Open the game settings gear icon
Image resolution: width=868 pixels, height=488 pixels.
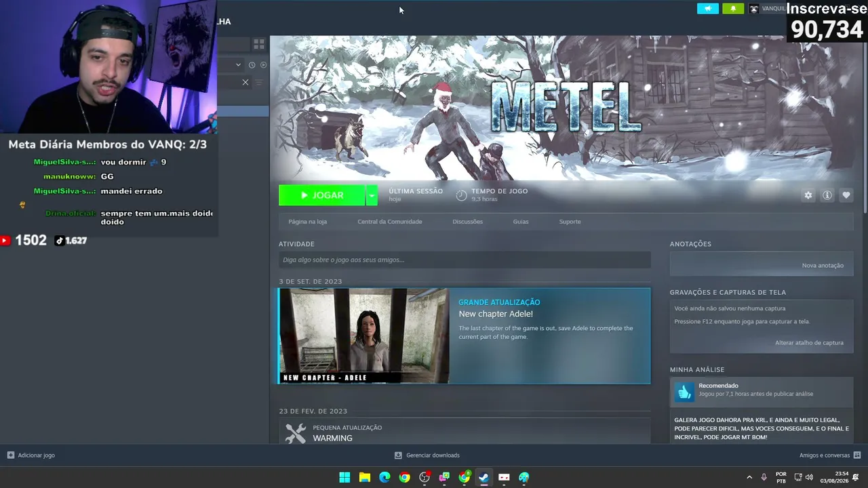pos(808,195)
